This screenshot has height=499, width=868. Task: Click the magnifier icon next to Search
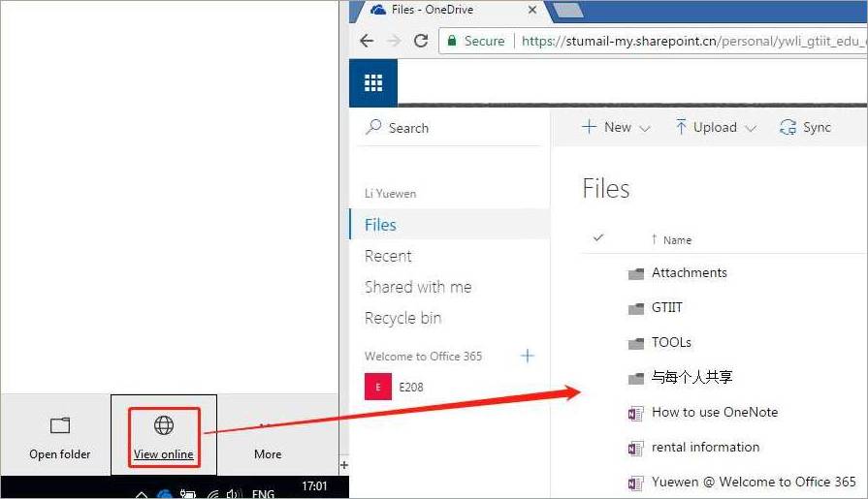[373, 127]
